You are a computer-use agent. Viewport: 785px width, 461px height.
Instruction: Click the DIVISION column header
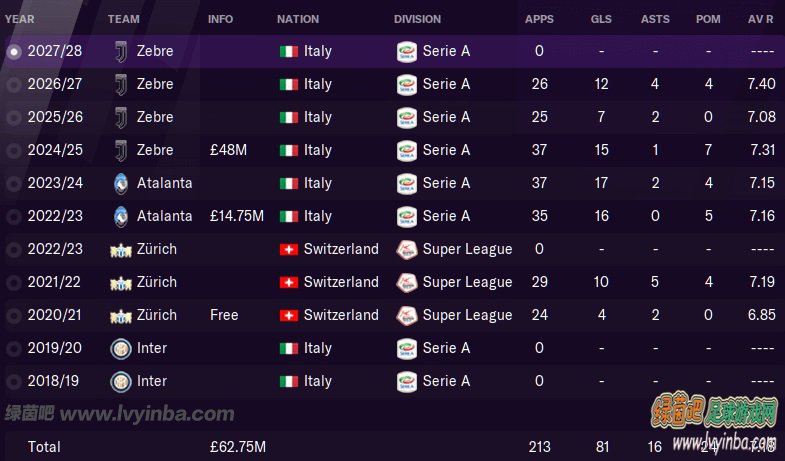pyautogui.click(x=417, y=19)
